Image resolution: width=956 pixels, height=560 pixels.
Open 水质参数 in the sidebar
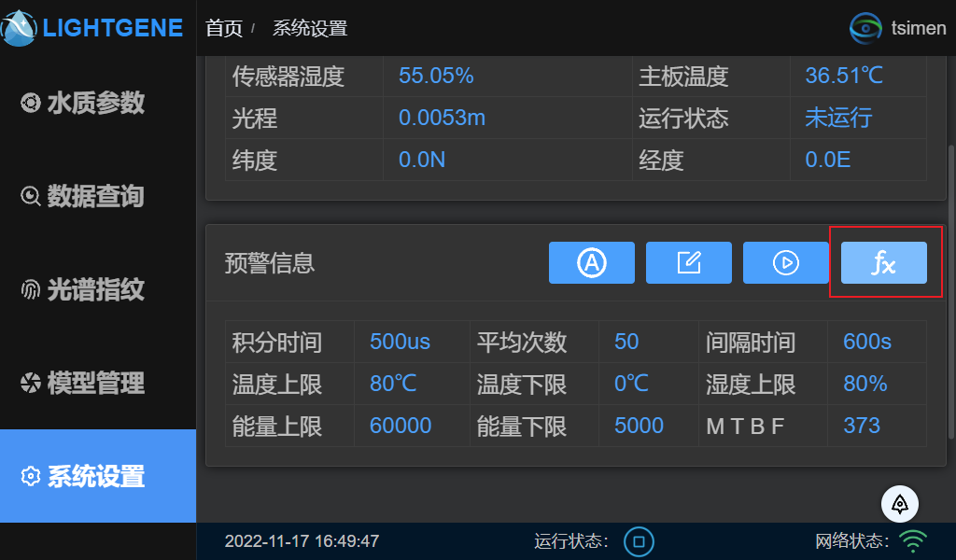(97, 103)
